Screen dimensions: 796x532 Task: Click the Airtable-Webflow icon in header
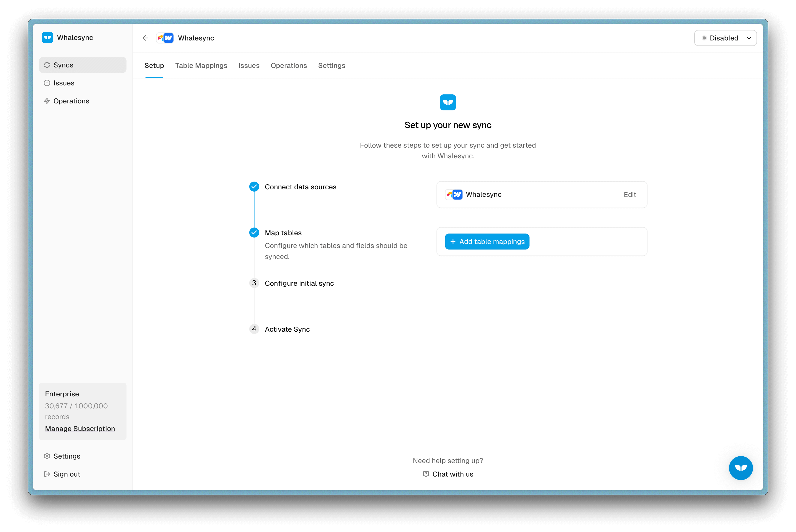(165, 38)
